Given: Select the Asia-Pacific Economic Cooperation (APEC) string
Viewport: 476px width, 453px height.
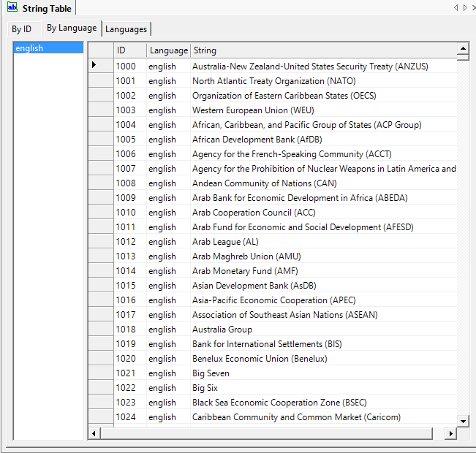Looking at the screenshot, I should coord(324,300).
